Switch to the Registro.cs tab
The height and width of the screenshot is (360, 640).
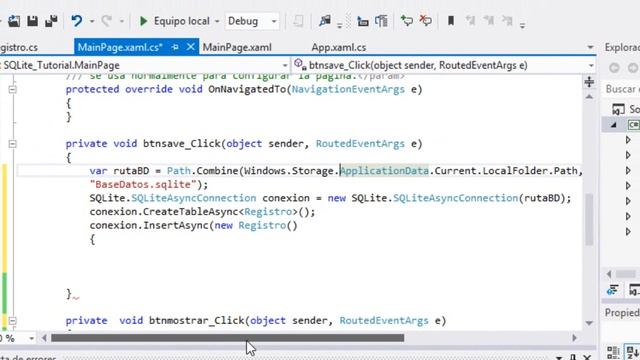pos(19,47)
